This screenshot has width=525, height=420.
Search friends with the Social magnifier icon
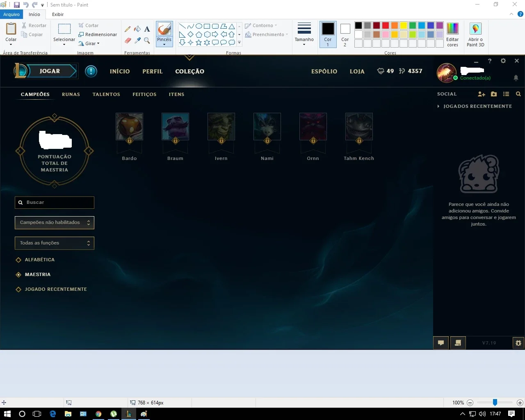click(x=518, y=94)
